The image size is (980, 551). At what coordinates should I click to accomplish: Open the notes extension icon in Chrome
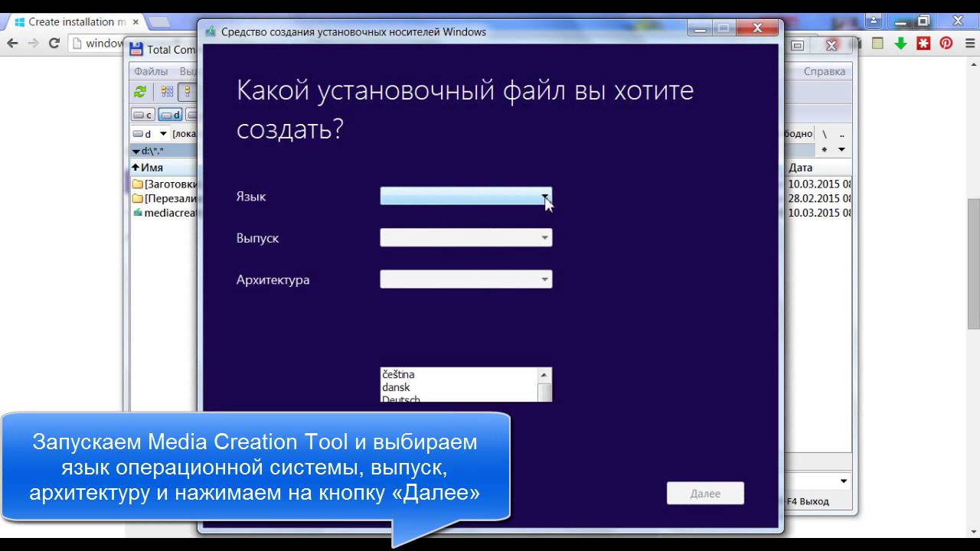point(878,44)
